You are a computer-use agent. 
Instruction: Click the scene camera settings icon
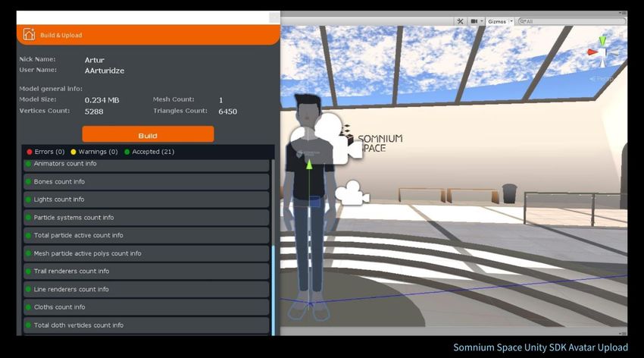coord(474,21)
